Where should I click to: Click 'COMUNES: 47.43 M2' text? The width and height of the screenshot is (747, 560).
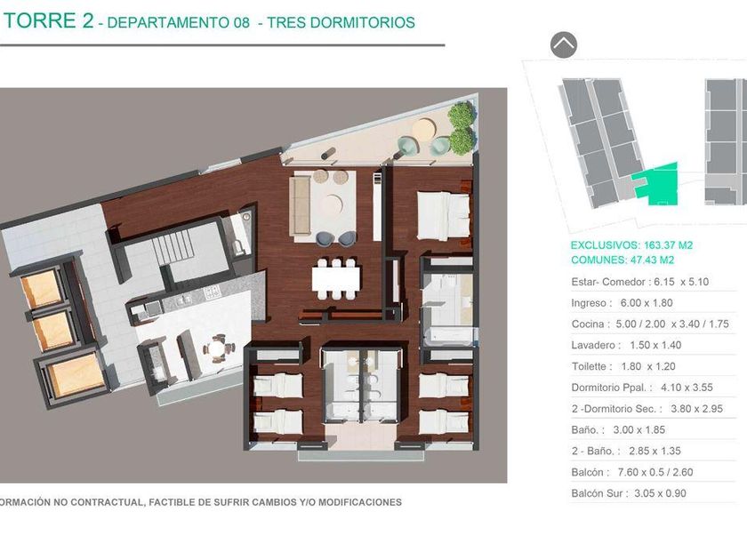[x=622, y=260]
